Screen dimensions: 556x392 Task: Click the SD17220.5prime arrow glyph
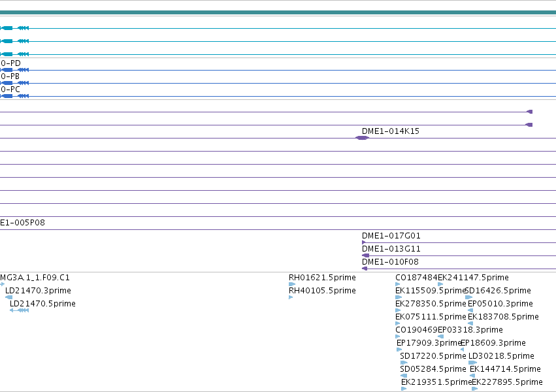(404, 363)
